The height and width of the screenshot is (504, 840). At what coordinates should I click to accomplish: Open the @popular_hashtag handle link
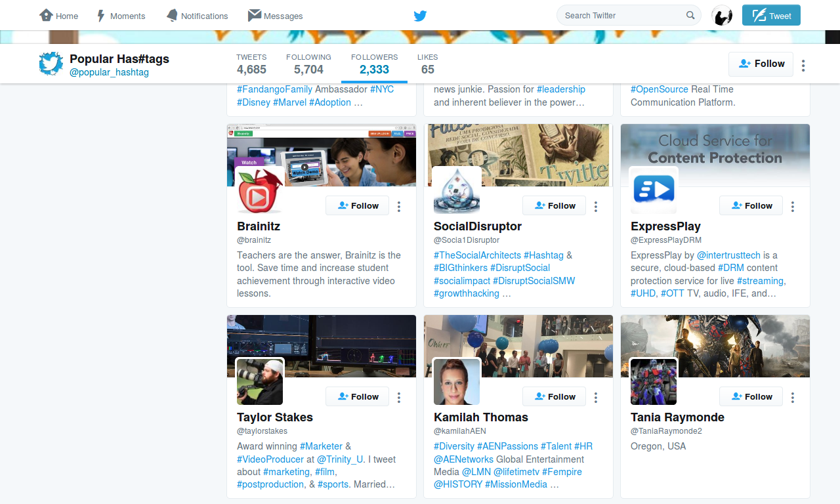(x=109, y=72)
